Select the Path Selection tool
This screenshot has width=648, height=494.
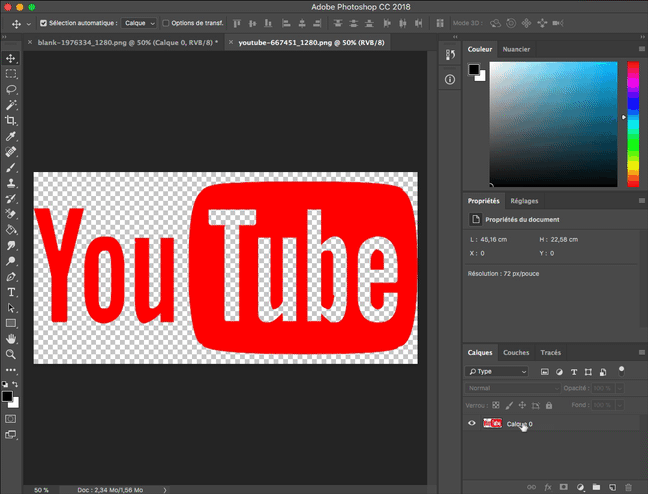pos(11,308)
